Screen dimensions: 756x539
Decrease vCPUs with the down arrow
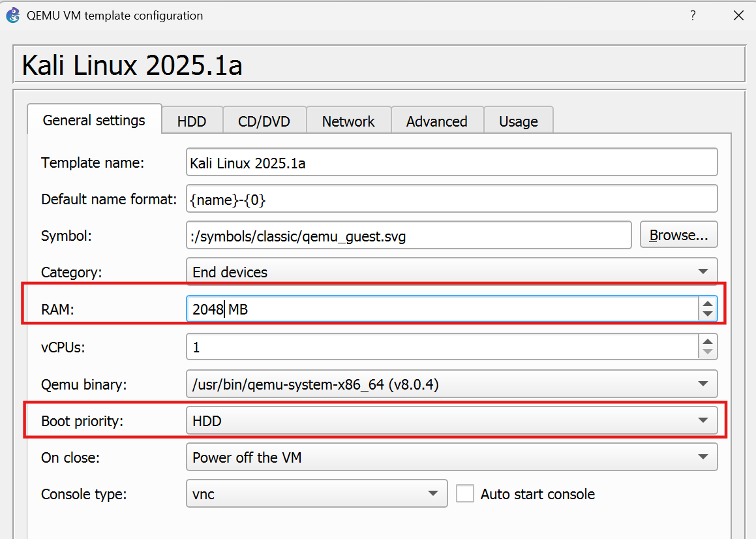pos(707,352)
